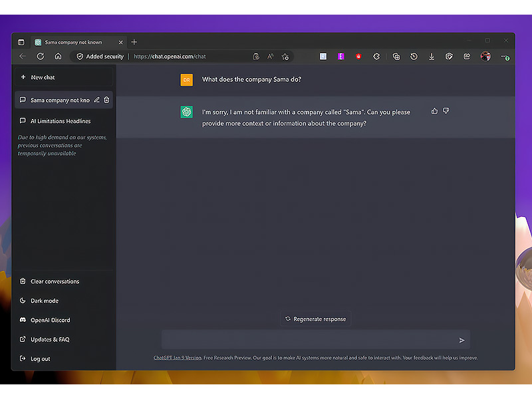Close the 'Sama company not known' tab

pos(120,42)
